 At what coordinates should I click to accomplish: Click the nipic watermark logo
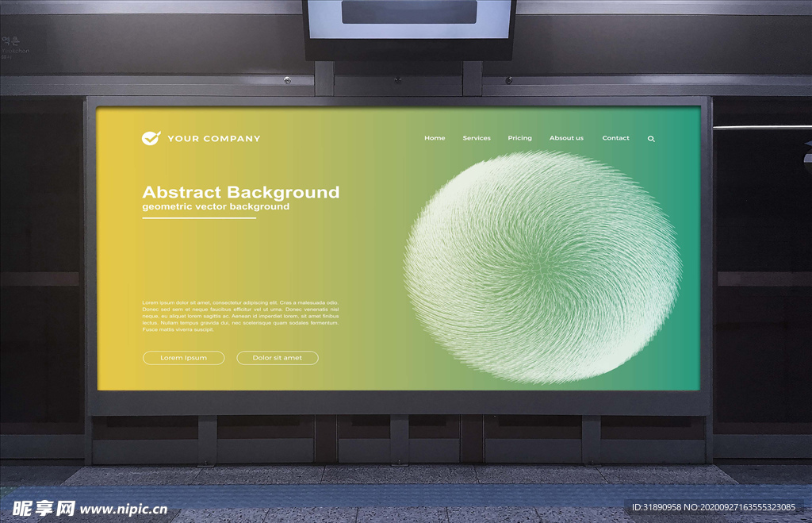[x=38, y=508]
